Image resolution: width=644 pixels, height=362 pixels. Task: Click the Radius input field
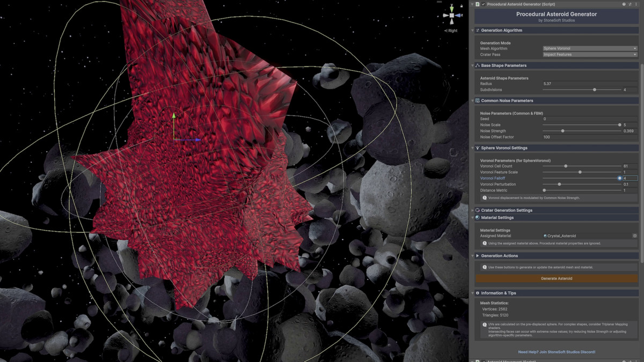[x=590, y=84]
